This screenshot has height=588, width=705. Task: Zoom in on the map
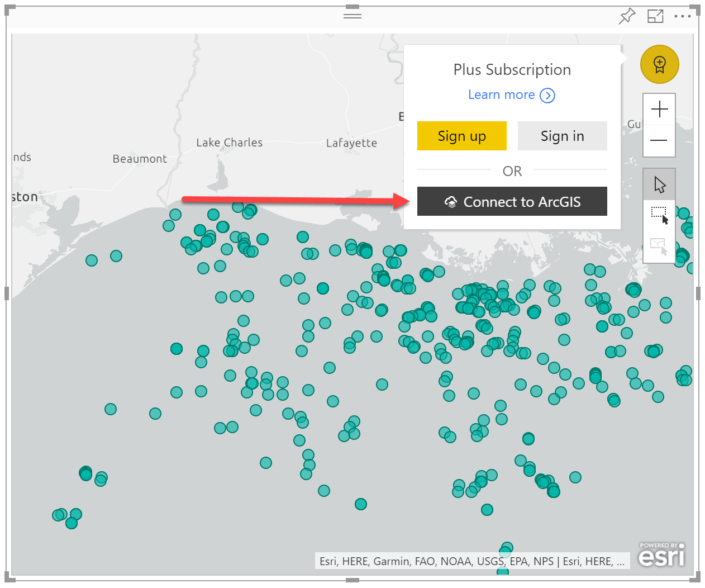659,109
